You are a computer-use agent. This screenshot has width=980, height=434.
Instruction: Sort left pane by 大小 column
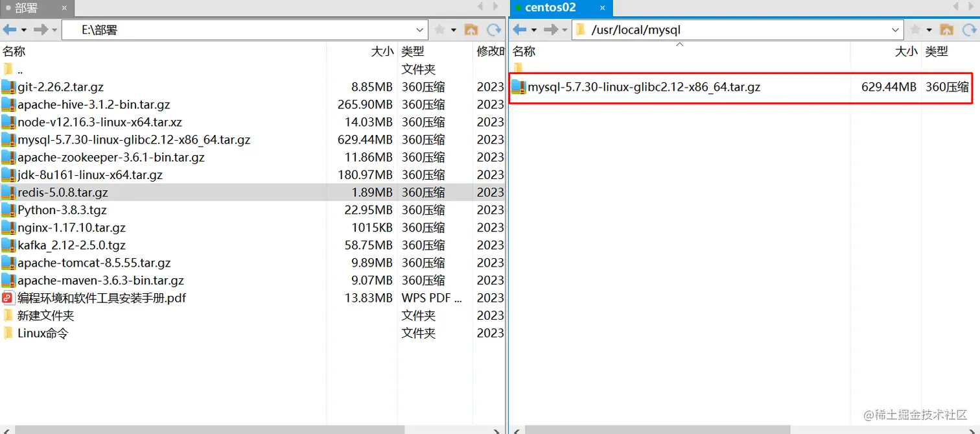click(362, 51)
